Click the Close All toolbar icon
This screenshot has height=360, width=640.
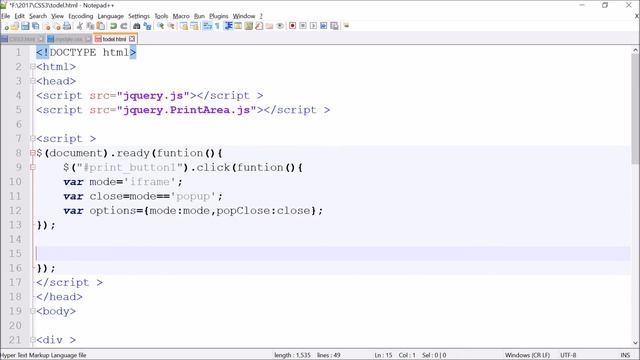57,26
